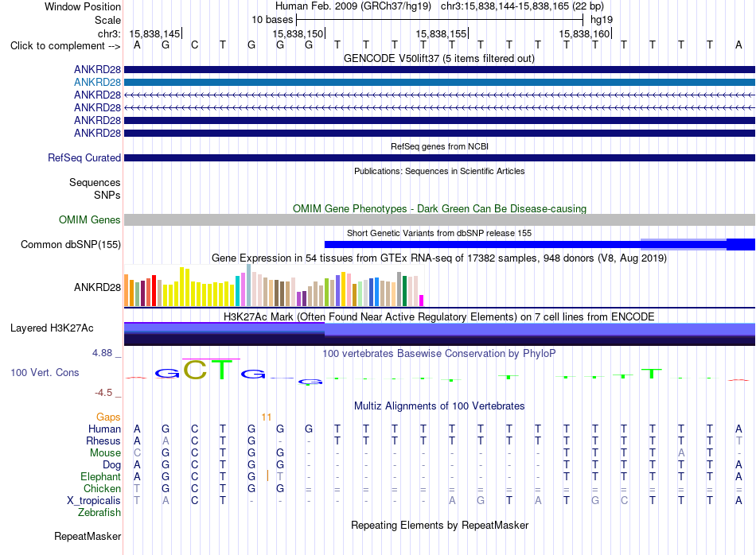Click the 4.88 PhyloP upper scale value
The height and width of the screenshot is (555, 756).
point(102,353)
